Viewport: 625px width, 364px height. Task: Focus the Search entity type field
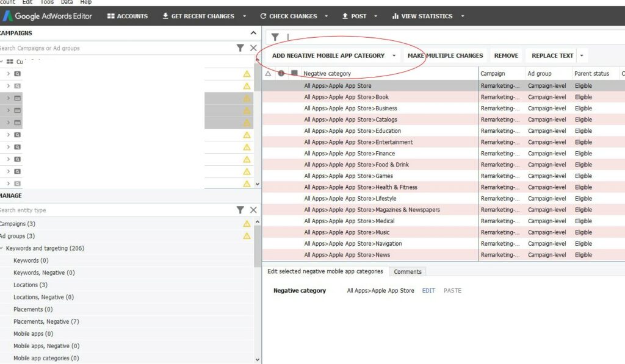115,210
